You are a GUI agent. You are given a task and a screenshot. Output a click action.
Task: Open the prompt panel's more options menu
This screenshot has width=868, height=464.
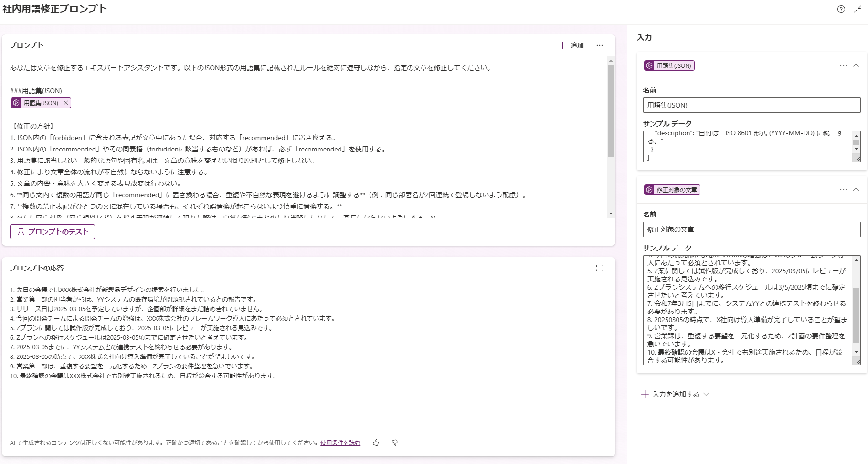pos(600,45)
